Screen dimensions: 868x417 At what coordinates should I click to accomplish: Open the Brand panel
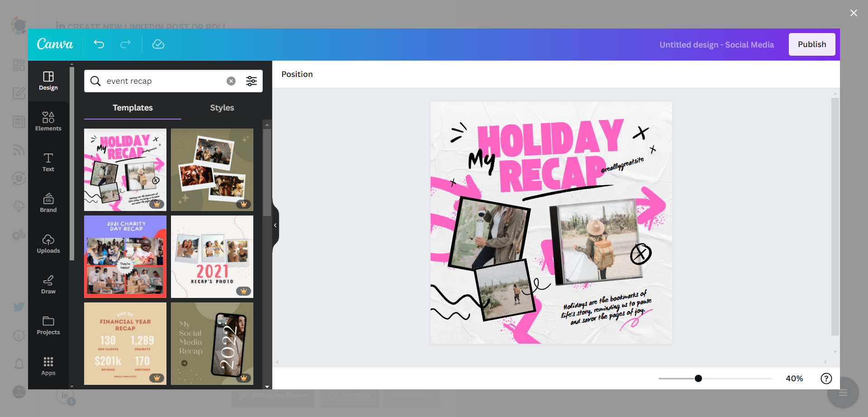tap(48, 202)
